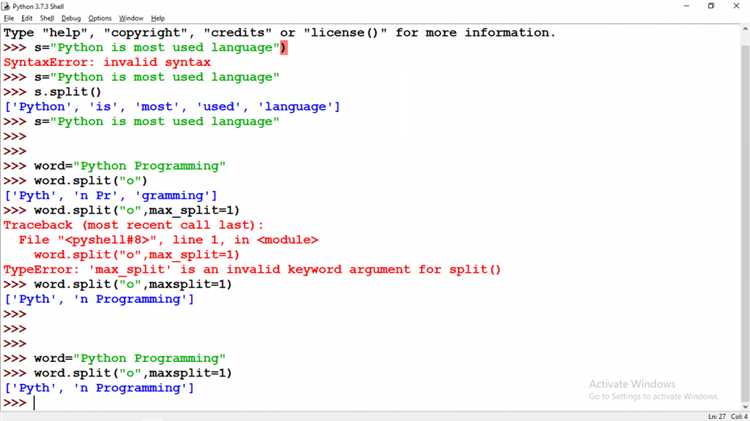The image size is (750, 421).
Task: Click the scrollbar up arrow
Action: point(745,30)
